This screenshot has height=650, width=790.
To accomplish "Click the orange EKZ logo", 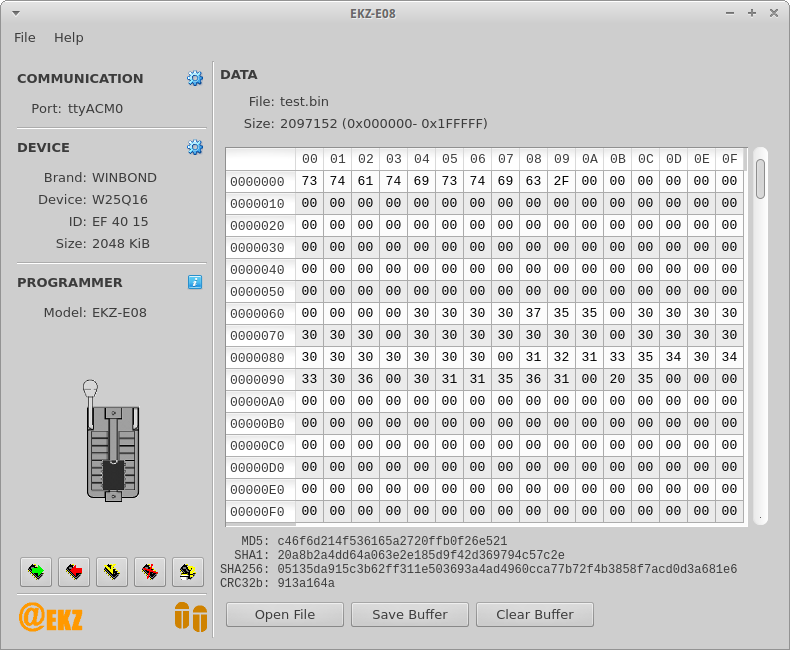I will click(x=51, y=618).
